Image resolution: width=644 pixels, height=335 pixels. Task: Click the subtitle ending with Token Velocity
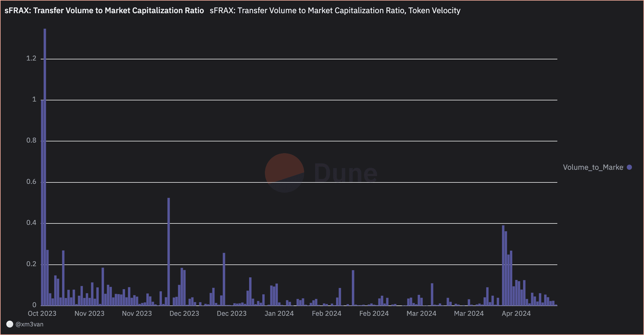click(335, 11)
